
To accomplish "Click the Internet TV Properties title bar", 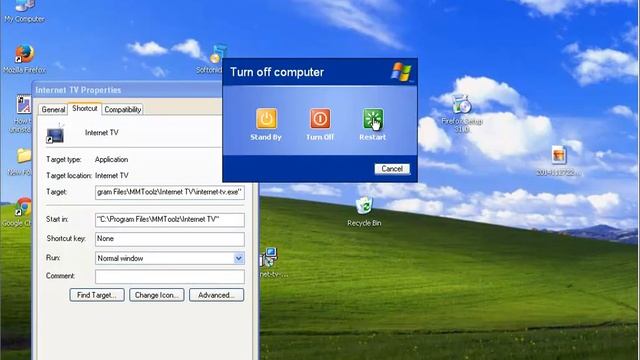I will coord(127,90).
